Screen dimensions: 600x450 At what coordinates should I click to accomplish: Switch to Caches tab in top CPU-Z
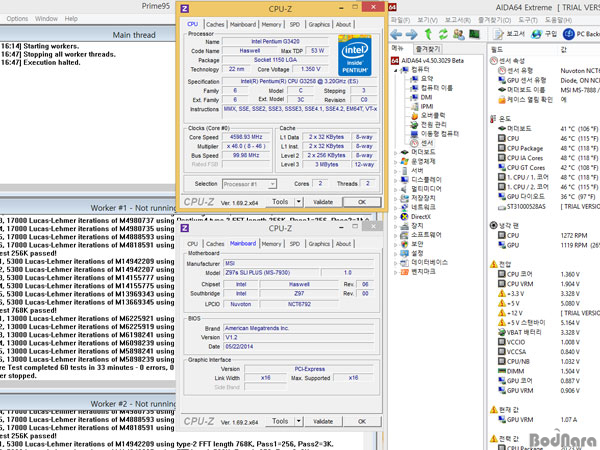[x=215, y=24]
